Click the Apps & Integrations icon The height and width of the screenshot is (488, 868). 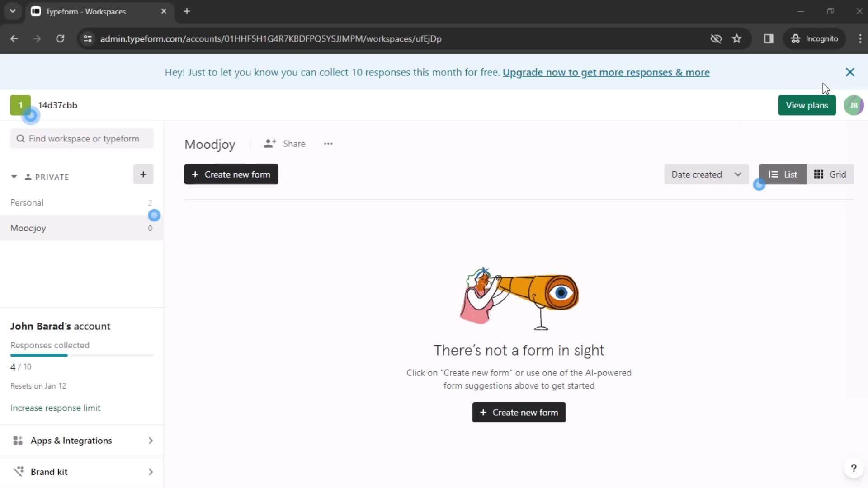click(17, 441)
